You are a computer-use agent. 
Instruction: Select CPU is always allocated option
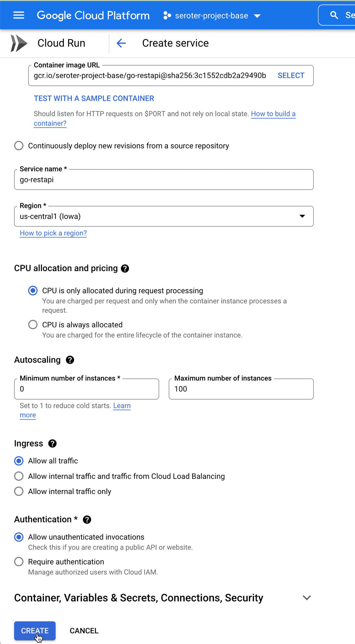click(x=33, y=325)
